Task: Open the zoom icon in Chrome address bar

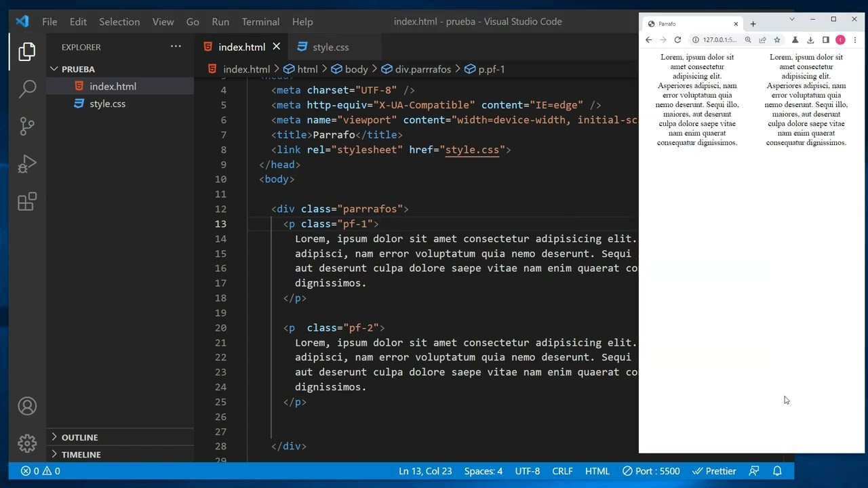Action: [748, 40]
